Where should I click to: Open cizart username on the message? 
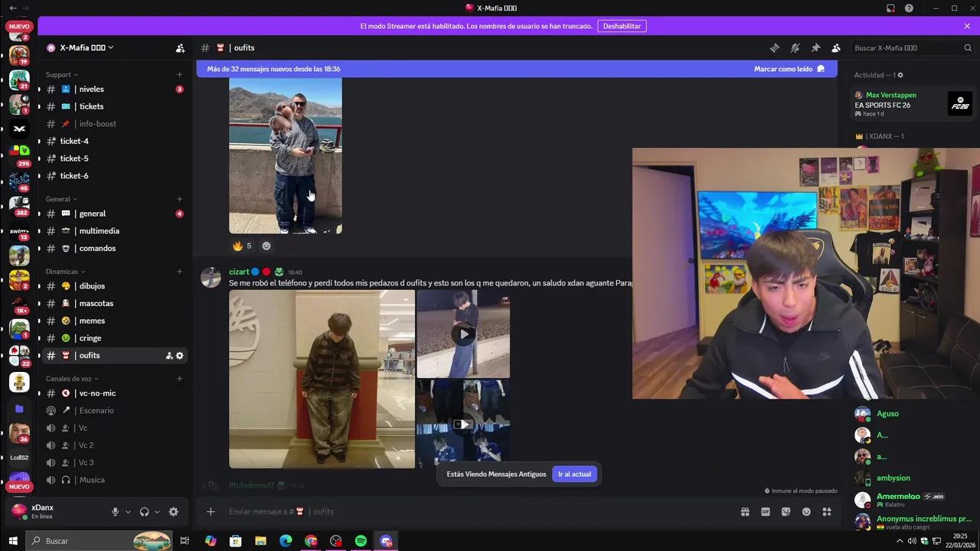[239, 272]
